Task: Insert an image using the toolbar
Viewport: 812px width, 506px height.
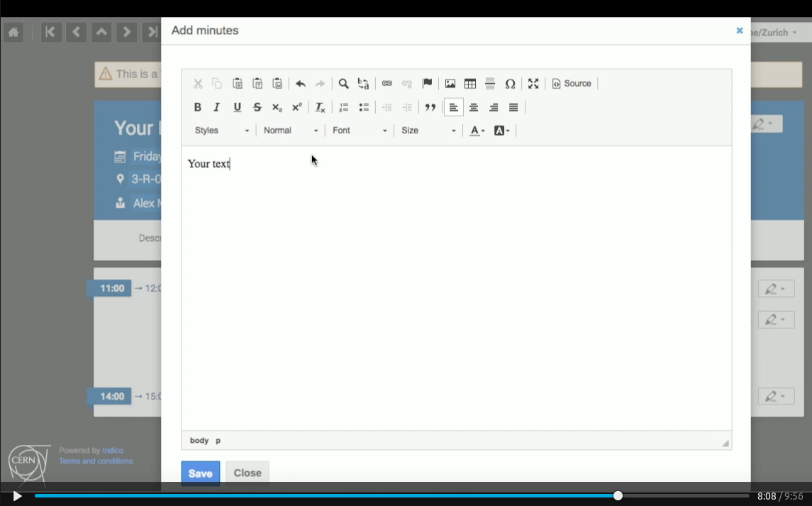Action: tap(450, 84)
